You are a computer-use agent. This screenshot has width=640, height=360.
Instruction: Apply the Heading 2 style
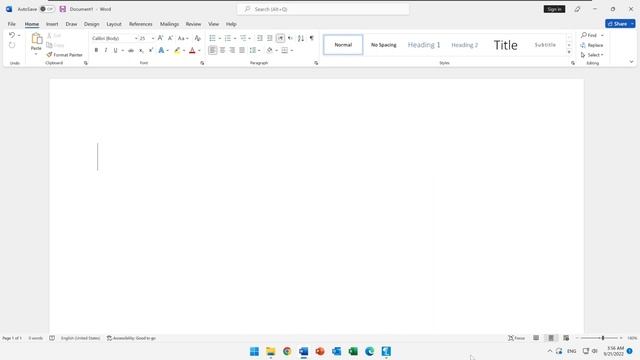point(464,45)
